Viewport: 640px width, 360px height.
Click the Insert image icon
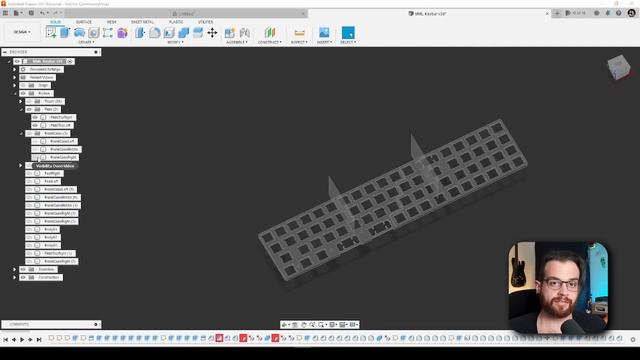pyautogui.click(x=324, y=33)
